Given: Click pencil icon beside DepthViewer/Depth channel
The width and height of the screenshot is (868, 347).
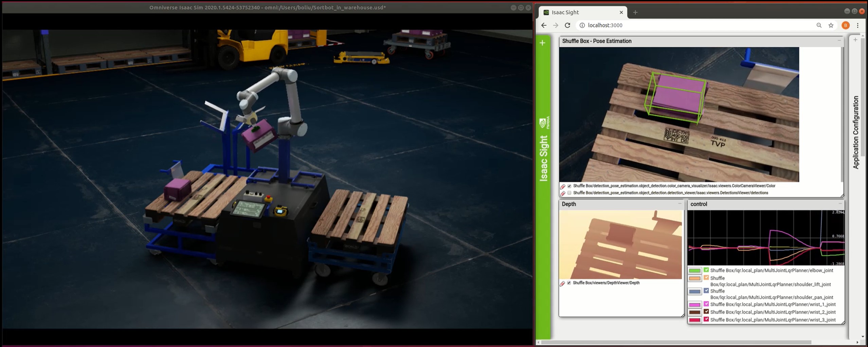Looking at the screenshot, I should [562, 284].
